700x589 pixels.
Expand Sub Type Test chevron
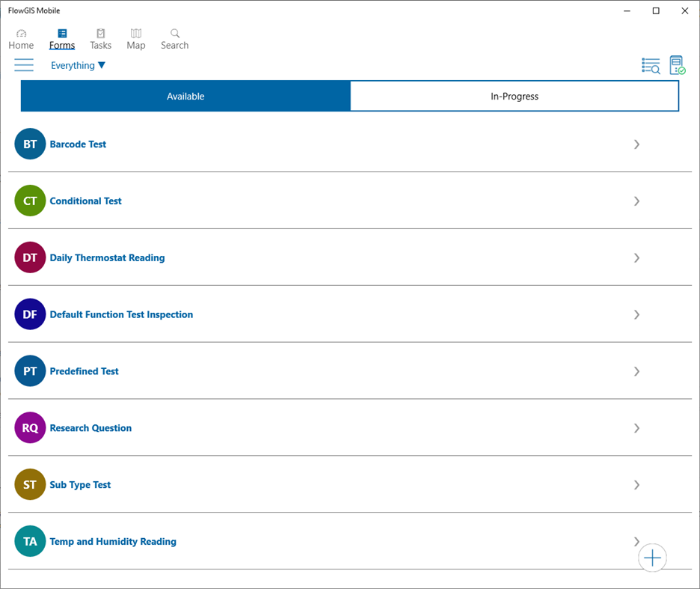636,485
